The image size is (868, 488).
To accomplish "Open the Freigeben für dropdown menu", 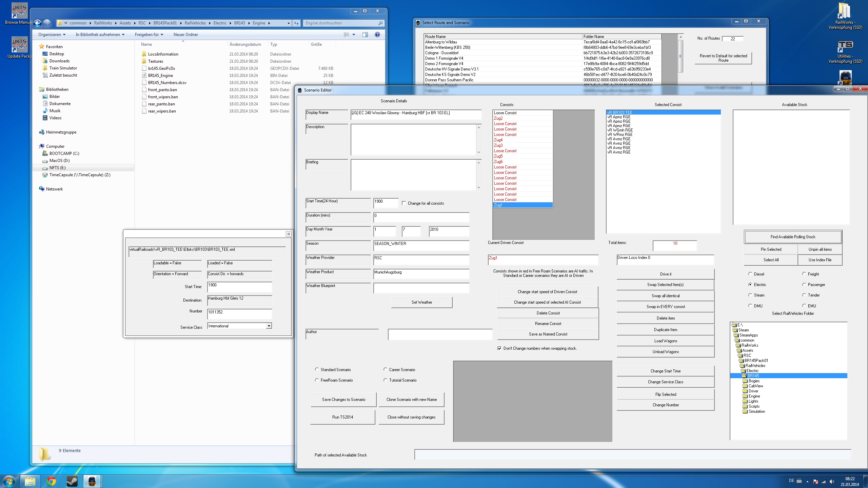I will click(149, 35).
